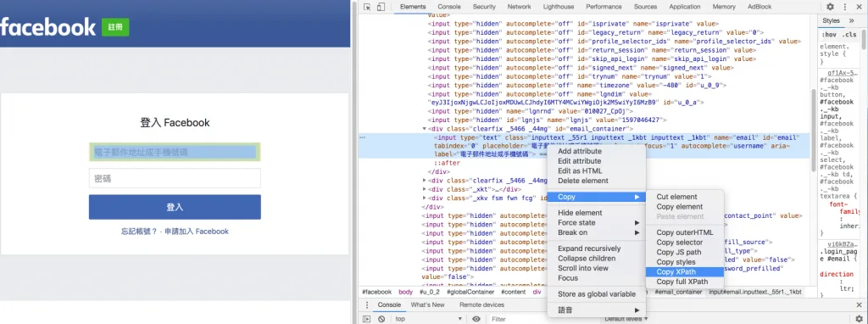Switch to What's New drawer tab

point(427,304)
